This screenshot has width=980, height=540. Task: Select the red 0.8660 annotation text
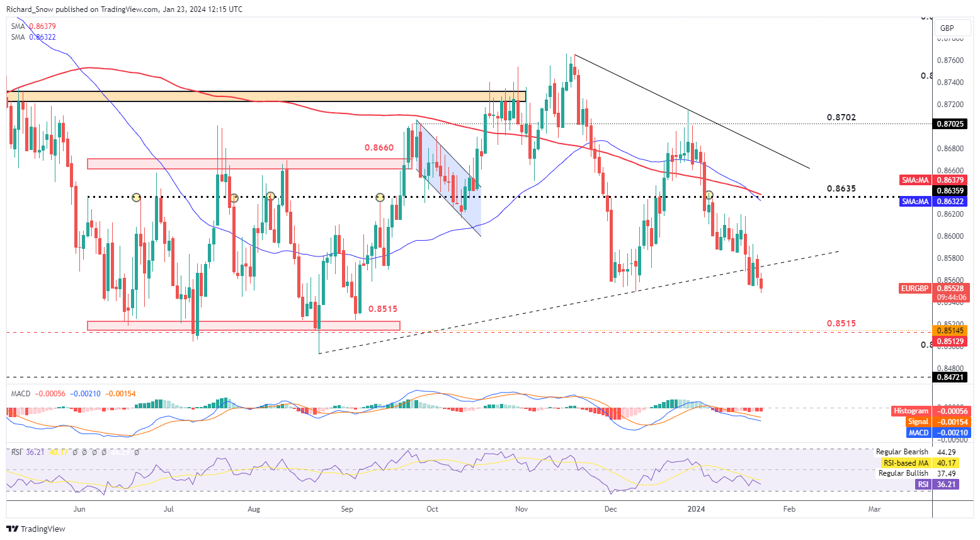coord(379,148)
